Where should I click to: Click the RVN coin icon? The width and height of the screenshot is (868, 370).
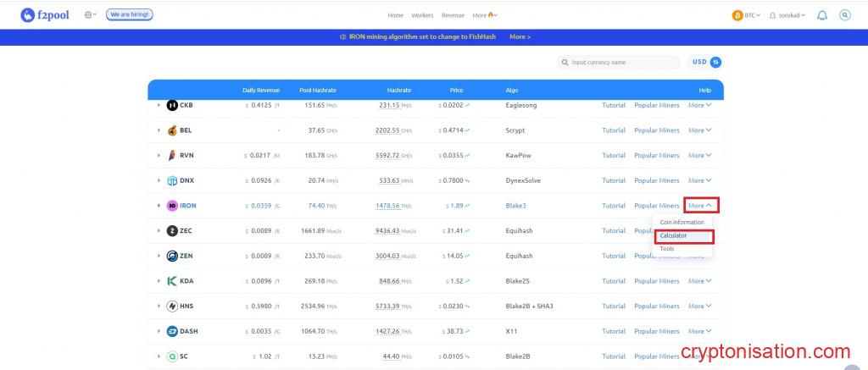(172, 156)
